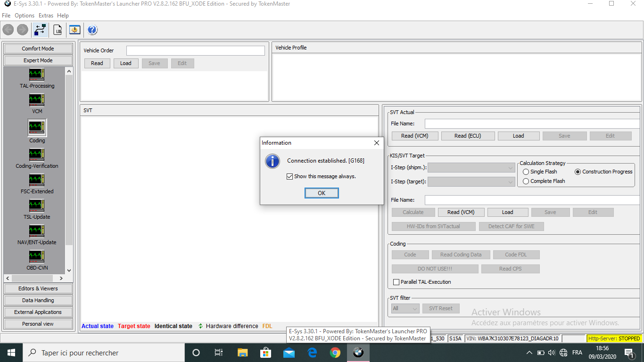The height and width of the screenshot is (362, 644).
Task: Uncheck Show this message always
Action: (x=289, y=176)
